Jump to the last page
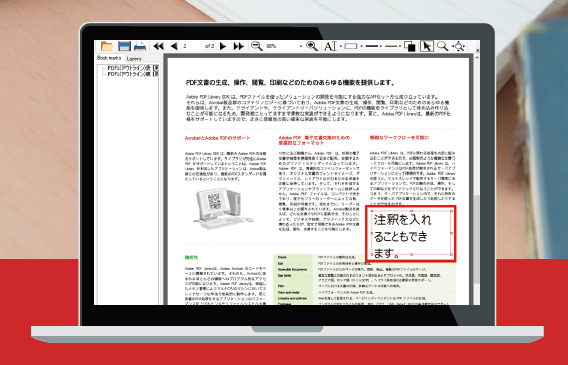 239,46
